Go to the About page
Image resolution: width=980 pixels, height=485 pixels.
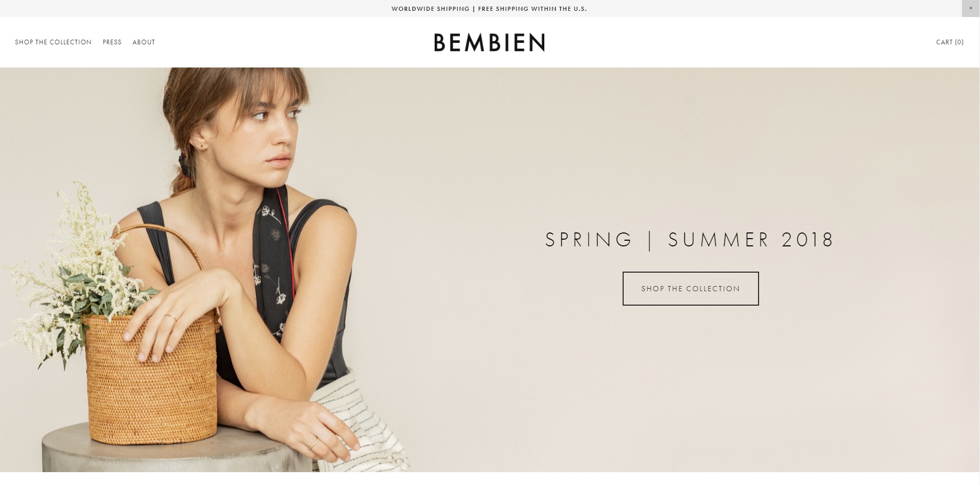[144, 42]
